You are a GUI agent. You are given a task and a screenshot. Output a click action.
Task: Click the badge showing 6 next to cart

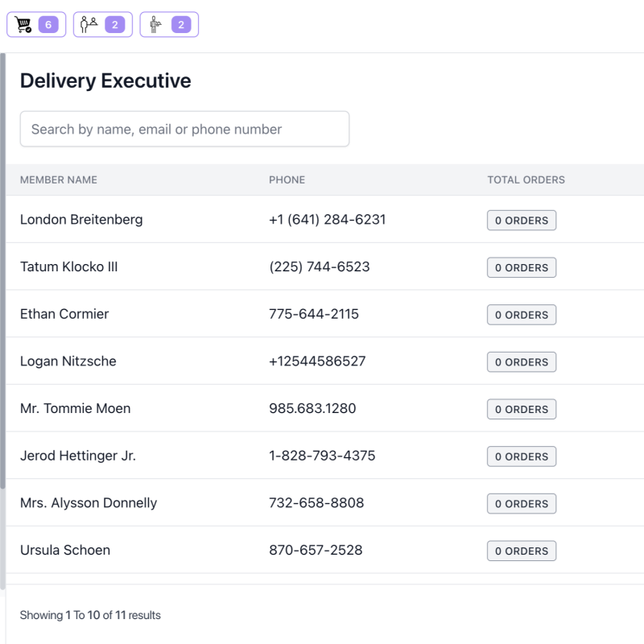[x=48, y=25]
